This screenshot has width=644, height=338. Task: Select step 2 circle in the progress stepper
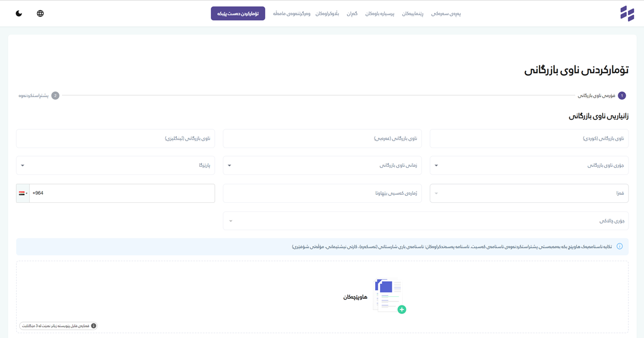(55, 95)
